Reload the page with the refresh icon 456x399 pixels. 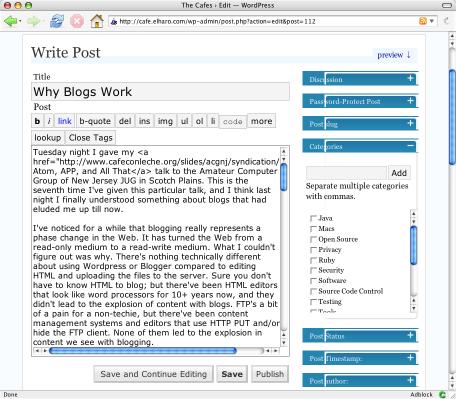[x=57, y=21]
